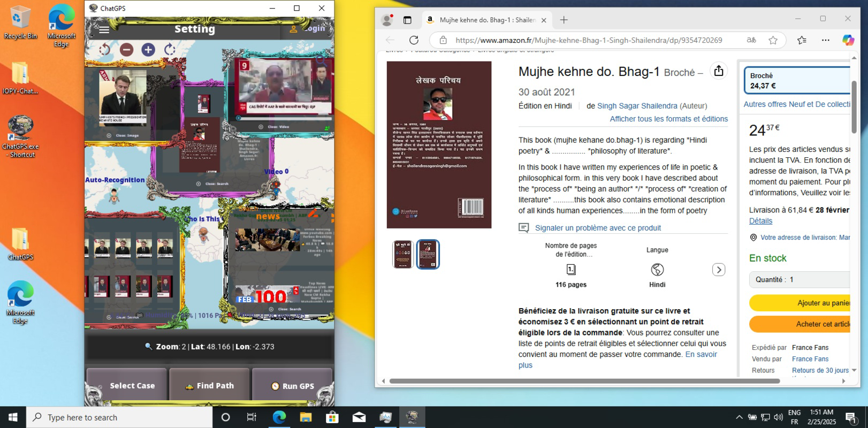
Task: Click the Amazon URL address field
Action: pyautogui.click(x=589, y=40)
